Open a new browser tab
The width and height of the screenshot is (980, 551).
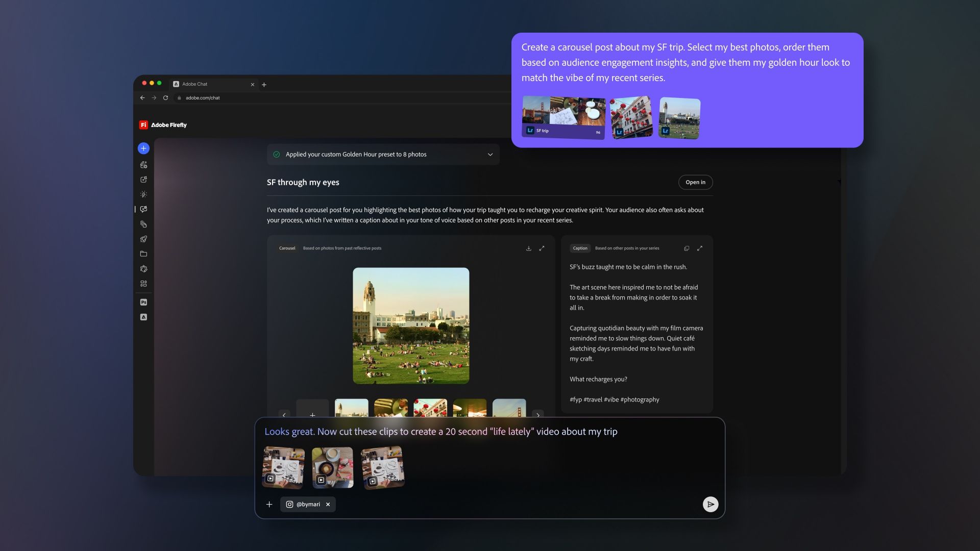[x=264, y=84]
